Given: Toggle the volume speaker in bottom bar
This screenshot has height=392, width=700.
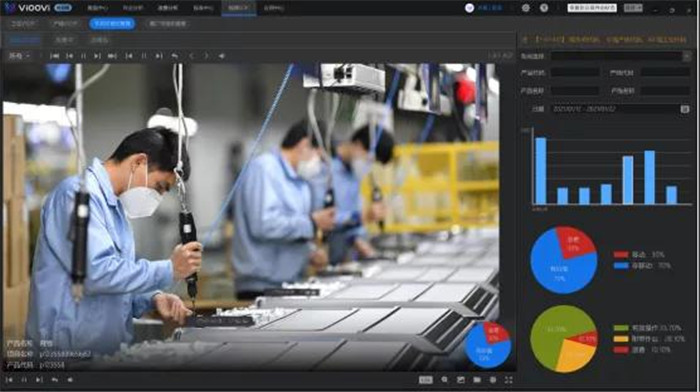Looking at the screenshot, I should click(70, 380).
